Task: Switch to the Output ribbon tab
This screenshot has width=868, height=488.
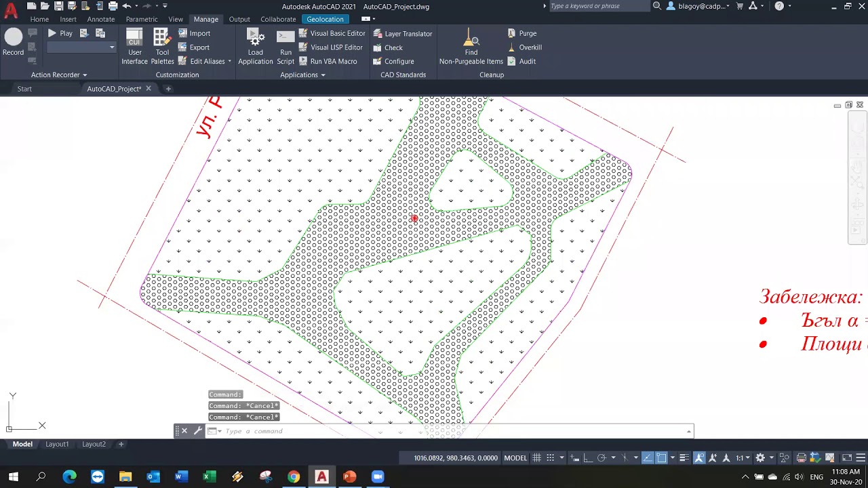Action: tap(239, 19)
